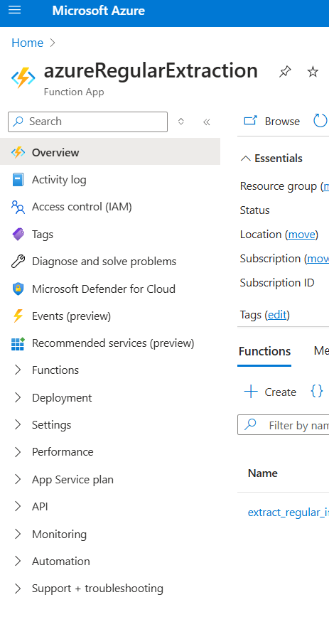The height and width of the screenshot is (644, 329).
Task: Toggle expand/collapse all menu groups arrows
Action: click(180, 122)
